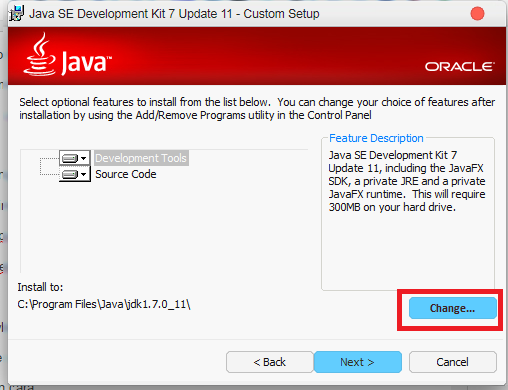
Task: Click the feature description text about 300MB
Action: point(407,181)
